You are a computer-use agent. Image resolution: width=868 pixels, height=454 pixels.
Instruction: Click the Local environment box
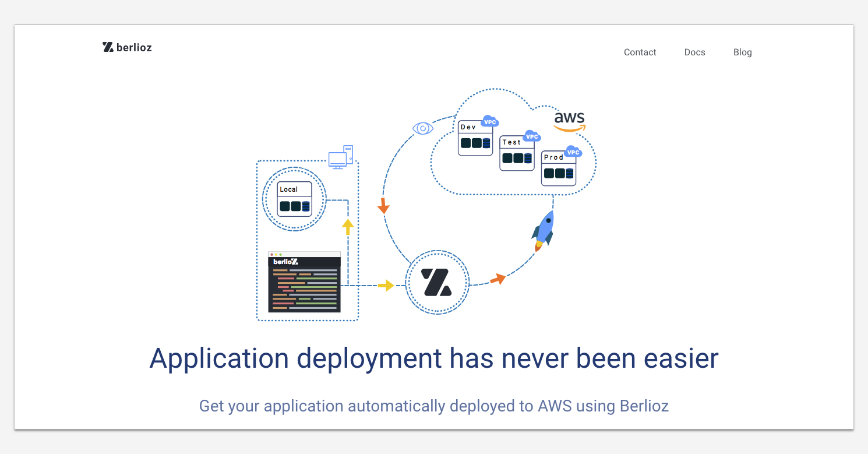294,199
